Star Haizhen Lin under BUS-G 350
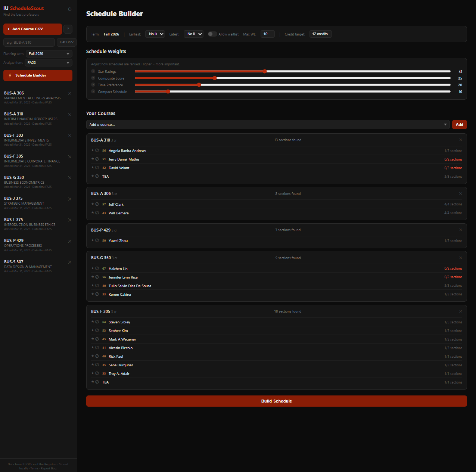This screenshot has height=472, width=476. [x=93, y=268]
